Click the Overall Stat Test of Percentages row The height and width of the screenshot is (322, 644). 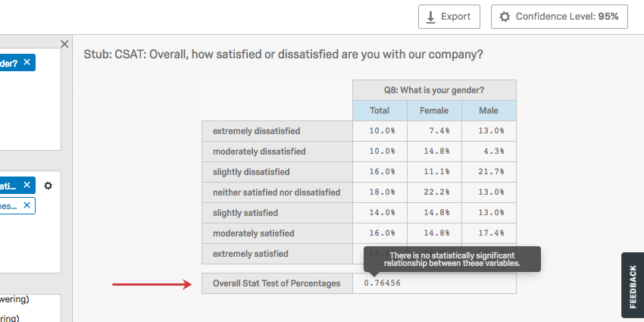[x=277, y=283]
